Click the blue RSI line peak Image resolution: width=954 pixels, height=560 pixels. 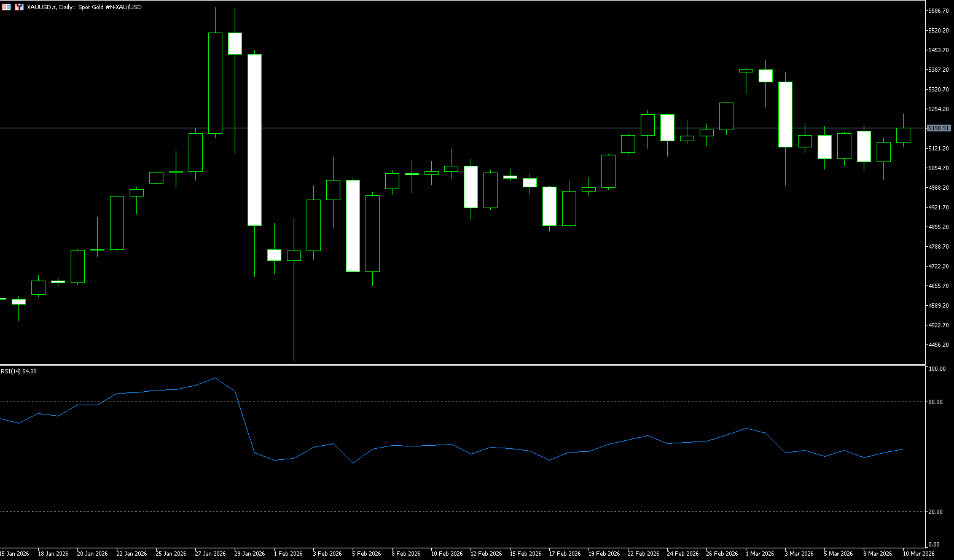(214, 378)
